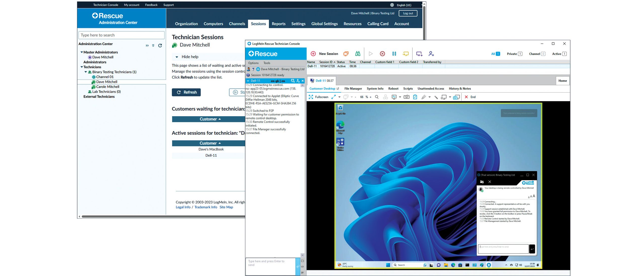
Task: Show the All sessions filter
Action: [x=496, y=54]
